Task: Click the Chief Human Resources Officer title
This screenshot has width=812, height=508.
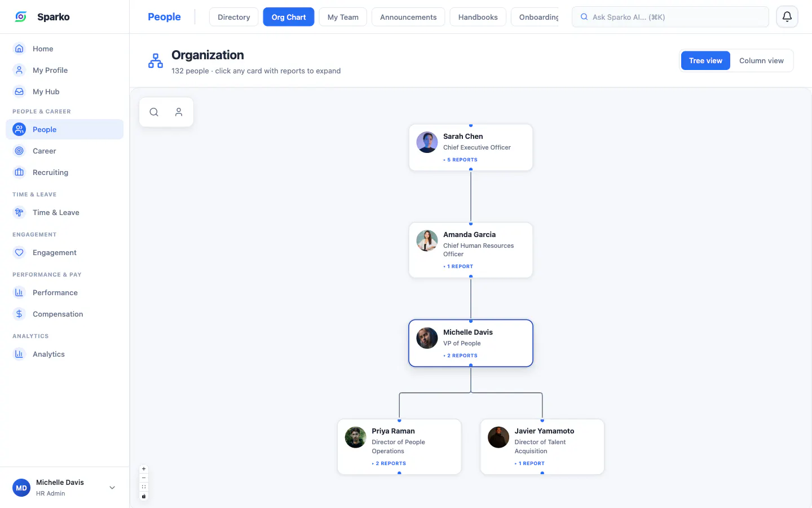Action: tap(479, 249)
